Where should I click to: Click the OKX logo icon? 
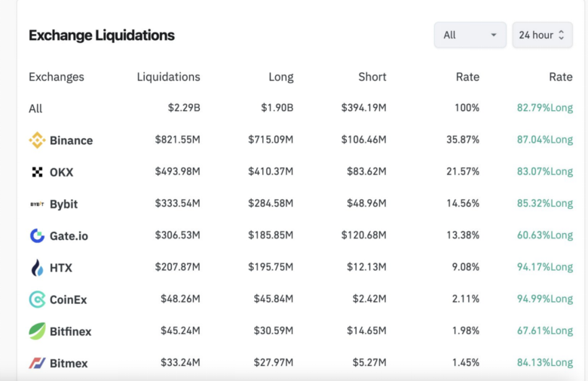click(x=37, y=172)
